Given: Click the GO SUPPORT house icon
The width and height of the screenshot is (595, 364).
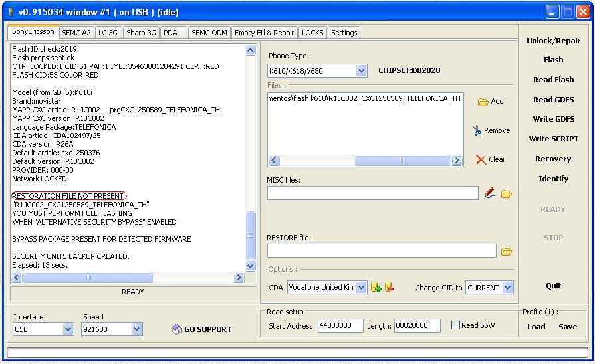Looking at the screenshot, I should pyautogui.click(x=177, y=329).
